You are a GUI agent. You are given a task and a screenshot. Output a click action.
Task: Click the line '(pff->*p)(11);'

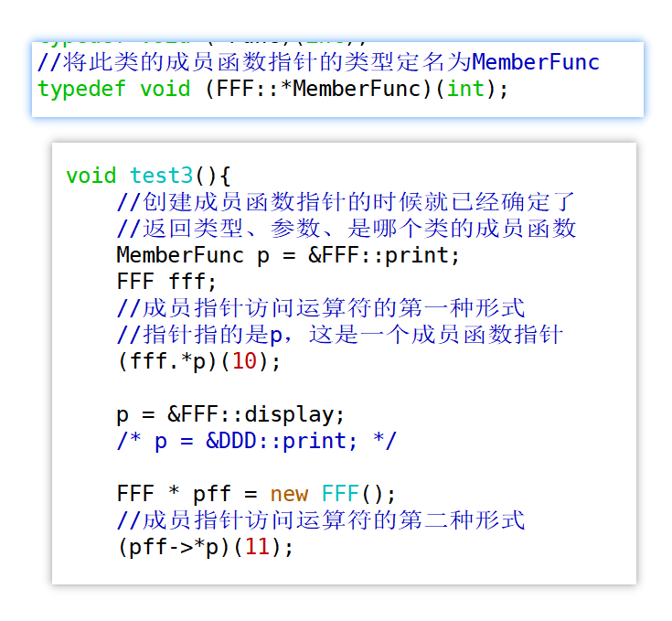(x=206, y=547)
